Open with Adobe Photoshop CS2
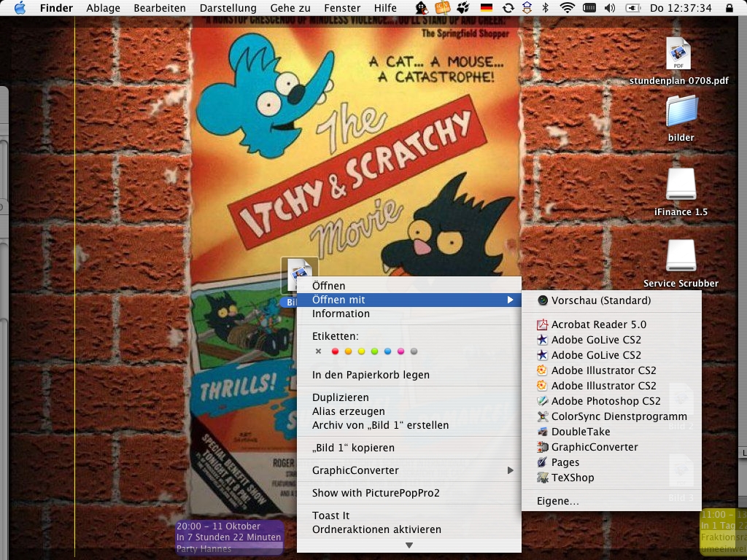The width and height of the screenshot is (747, 560). (611, 401)
